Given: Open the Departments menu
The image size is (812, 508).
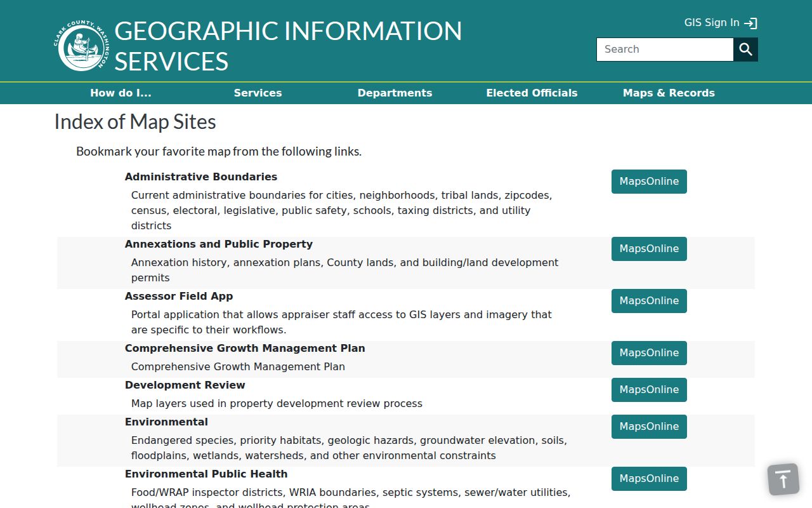Looking at the screenshot, I should [x=395, y=93].
